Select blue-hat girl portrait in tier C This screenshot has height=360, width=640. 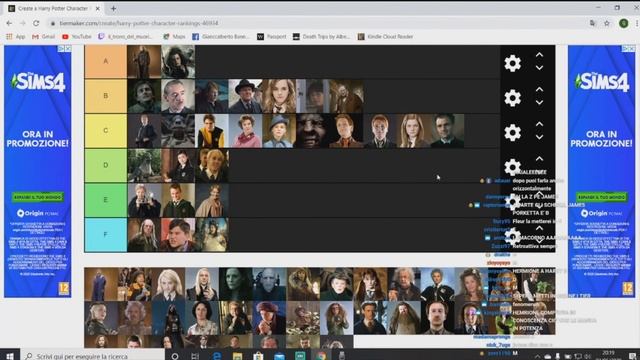tap(279, 131)
